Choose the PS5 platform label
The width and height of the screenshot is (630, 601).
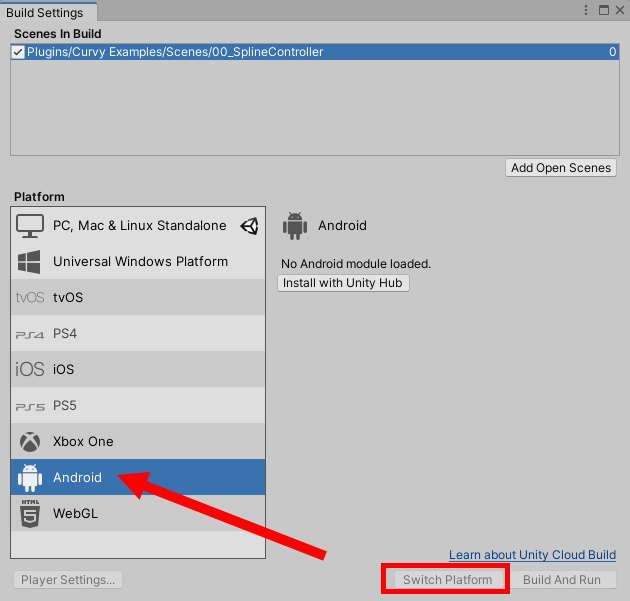coord(65,406)
